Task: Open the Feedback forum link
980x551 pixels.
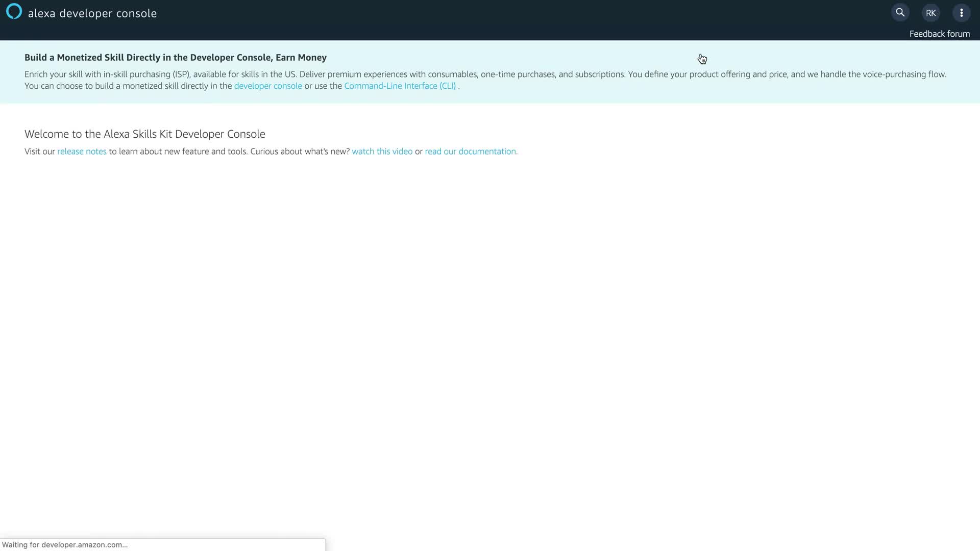Action: 939,34
